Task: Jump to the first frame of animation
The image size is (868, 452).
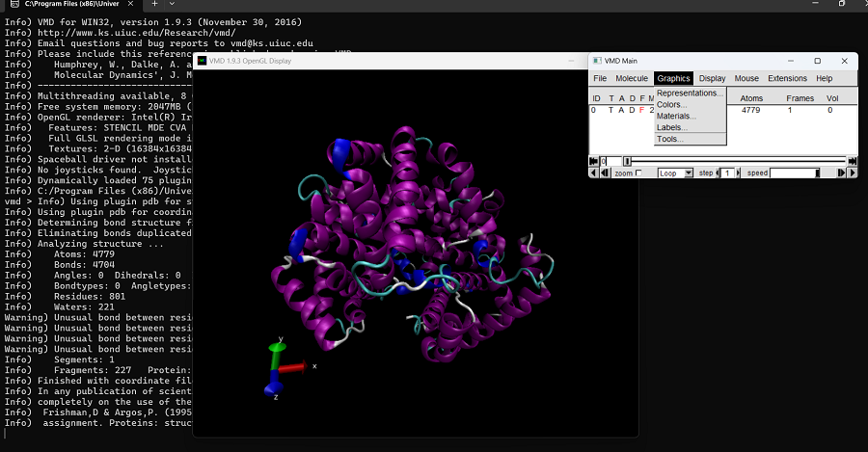Action: coord(593,161)
